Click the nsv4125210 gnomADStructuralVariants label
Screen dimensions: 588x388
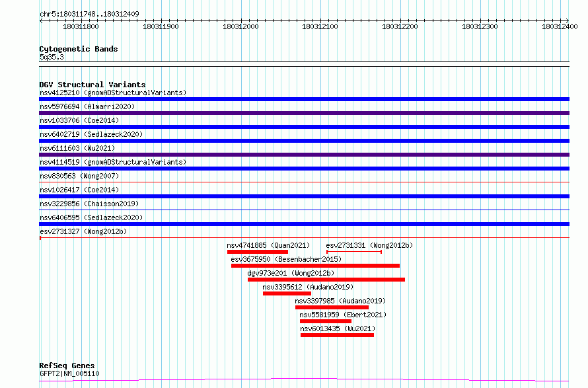click(x=113, y=93)
